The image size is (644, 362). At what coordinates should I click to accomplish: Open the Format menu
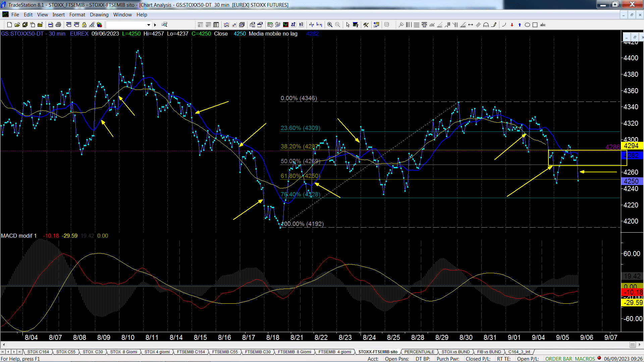pyautogui.click(x=77, y=15)
